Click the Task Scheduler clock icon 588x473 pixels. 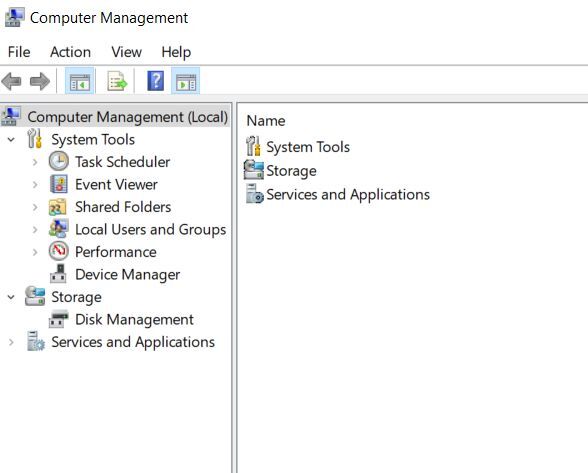click(x=59, y=161)
